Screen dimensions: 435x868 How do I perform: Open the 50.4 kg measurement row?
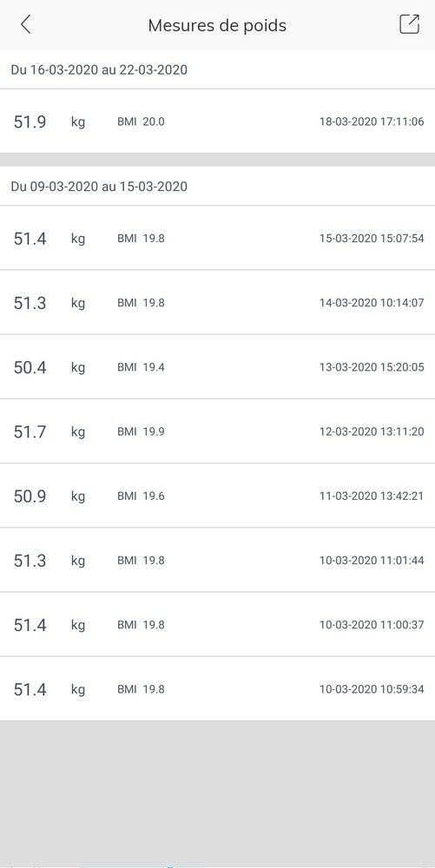217,366
